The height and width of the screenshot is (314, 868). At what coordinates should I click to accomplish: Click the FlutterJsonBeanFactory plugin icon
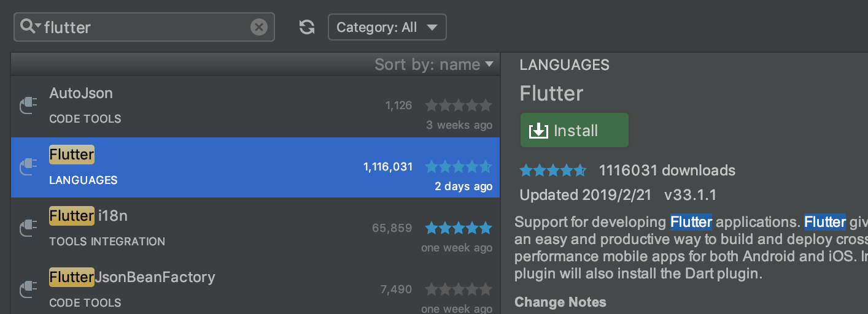tap(28, 289)
